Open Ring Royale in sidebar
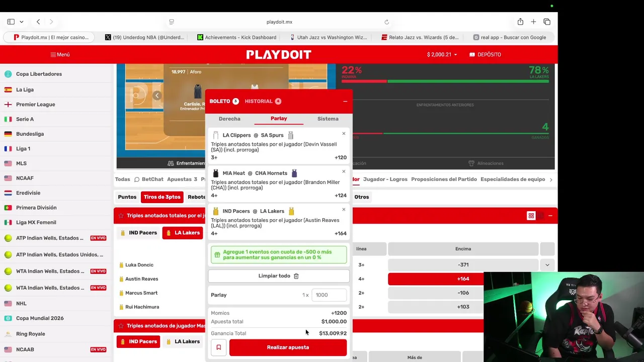 [x=30, y=334]
